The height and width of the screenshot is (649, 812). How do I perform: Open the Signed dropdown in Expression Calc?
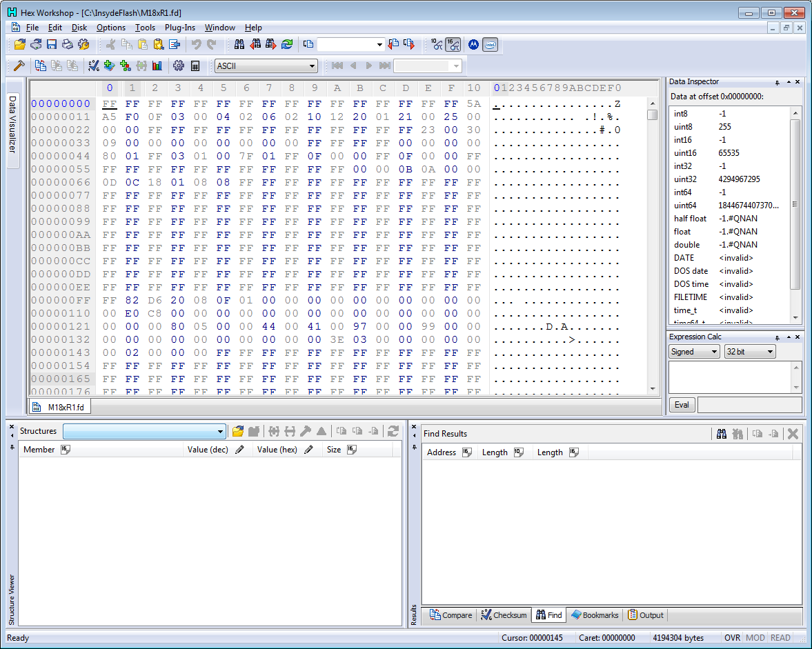[x=694, y=352]
